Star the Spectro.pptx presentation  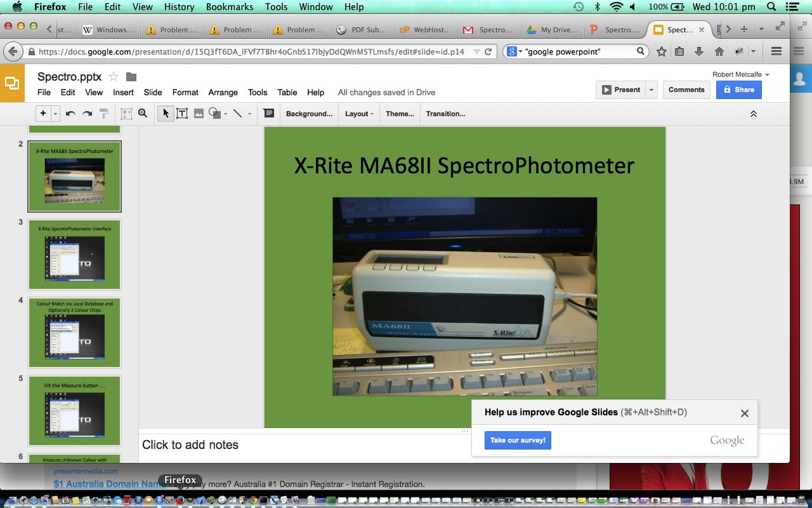pyautogui.click(x=114, y=77)
